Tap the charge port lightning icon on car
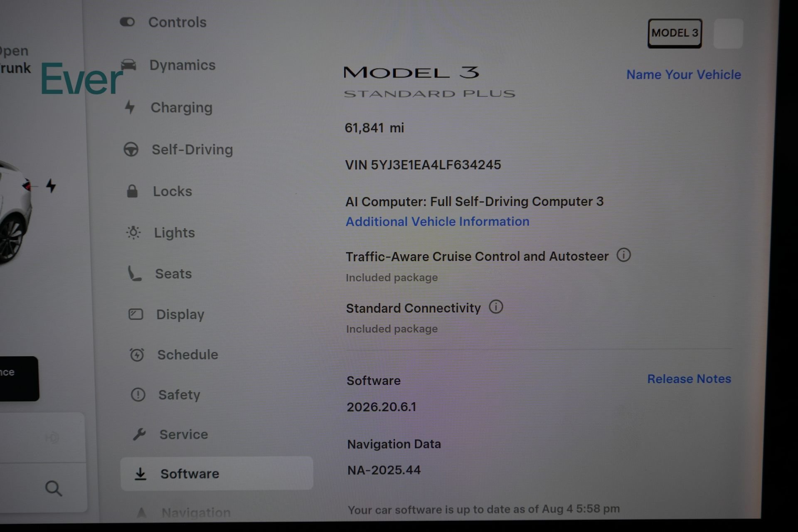798x532 pixels. coord(51,185)
